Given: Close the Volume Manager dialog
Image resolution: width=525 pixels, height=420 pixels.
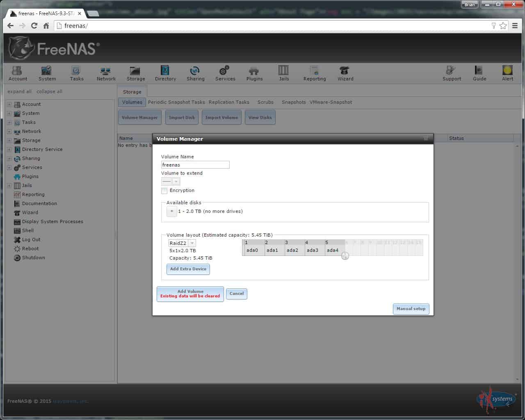Looking at the screenshot, I should click(x=426, y=139).
